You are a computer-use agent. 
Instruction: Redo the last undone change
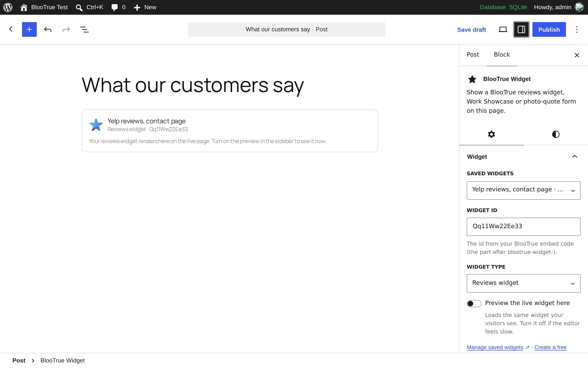point(66,29)
